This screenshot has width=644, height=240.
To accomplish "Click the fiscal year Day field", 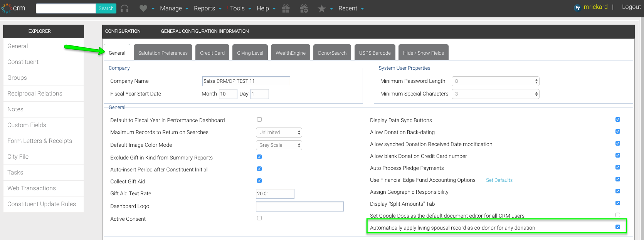I will 259,94.
